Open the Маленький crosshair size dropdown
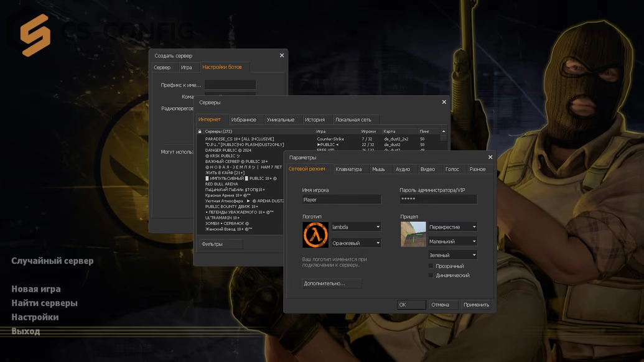The height and width of the screenshot is (362, 644). (452, 241)
